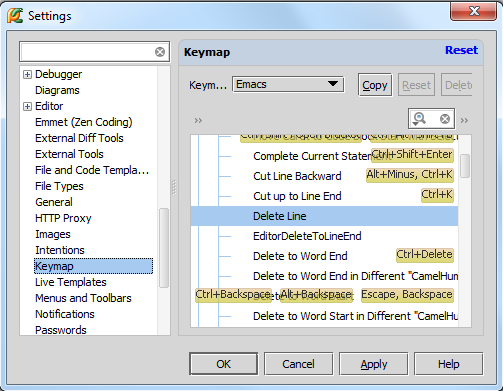
Task: Clear the settings search field
Action: click(160, 52)
